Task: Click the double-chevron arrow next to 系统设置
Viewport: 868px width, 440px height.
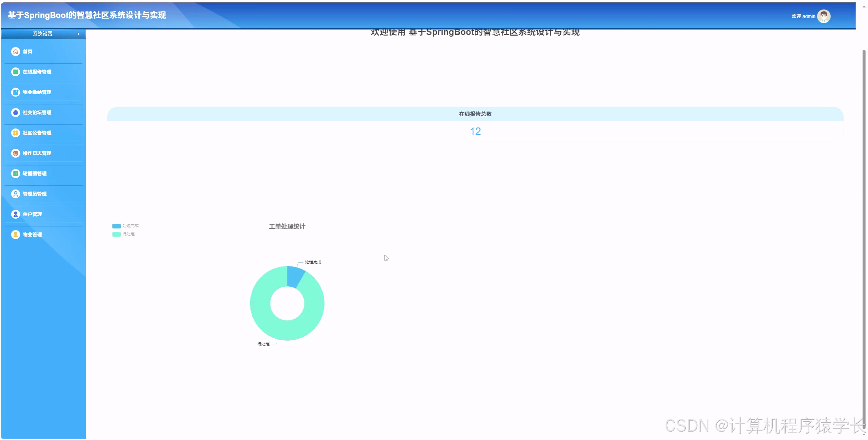Action: click(78, 34)
